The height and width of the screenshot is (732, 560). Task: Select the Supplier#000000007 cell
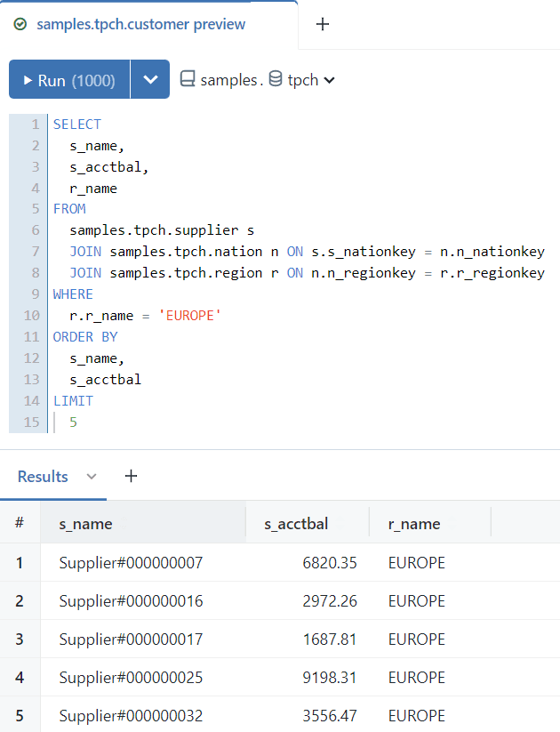pyautogui.click(x=131, y=563)
